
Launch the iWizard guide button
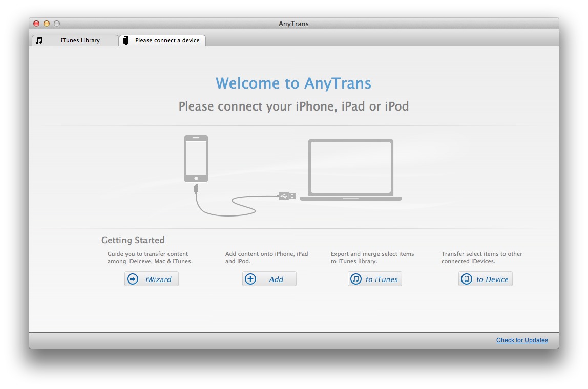[x=152, y=279]
